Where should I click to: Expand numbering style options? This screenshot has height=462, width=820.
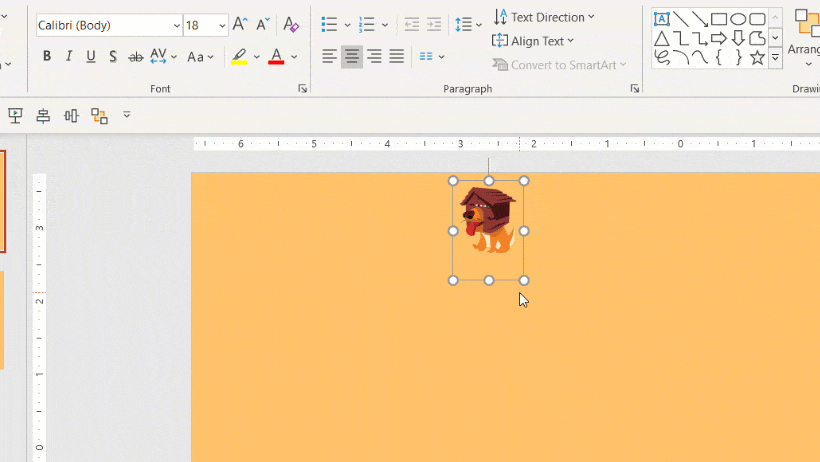point(385,25)
